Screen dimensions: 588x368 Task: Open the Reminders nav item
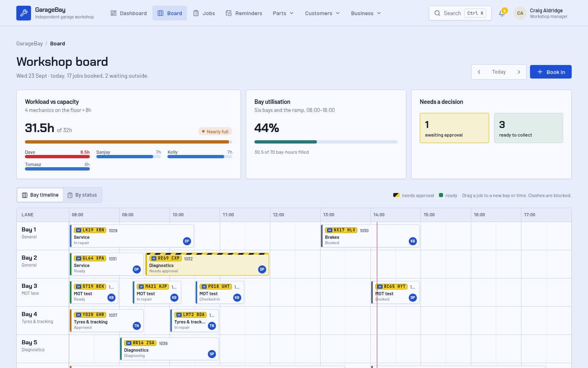[x=244, y=13]
